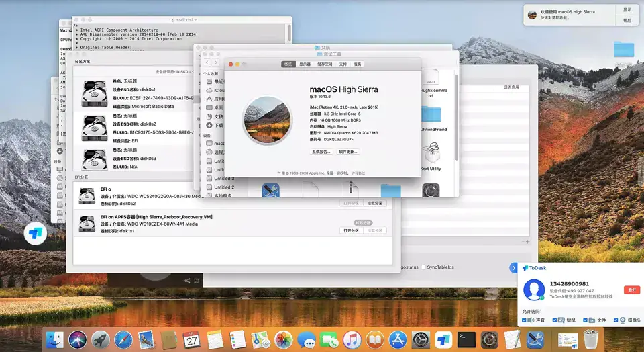Open iBooks from the Dock

(375, 340)
